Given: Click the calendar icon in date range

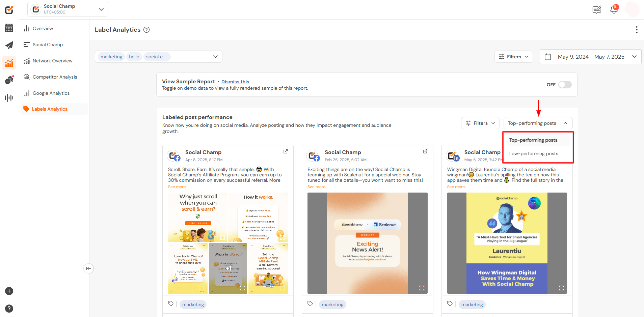Looking at the screenshot, I should pos(548,57).
